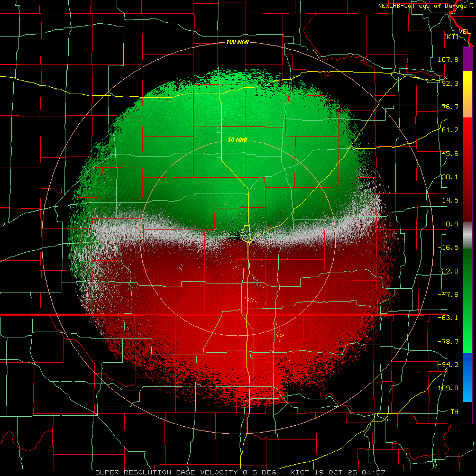Viewport: 476px width, 476px height.
Task: Click the 14.5 legend value
Action: click(x=450, y=200)
